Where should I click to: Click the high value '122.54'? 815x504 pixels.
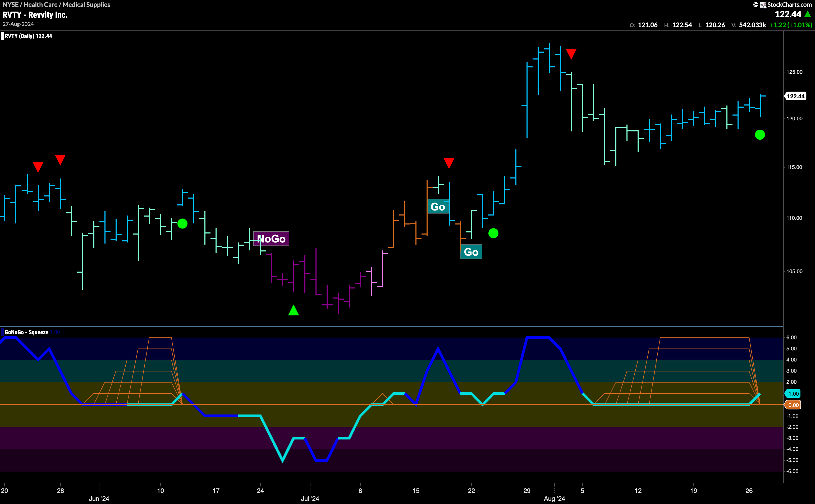682,25
